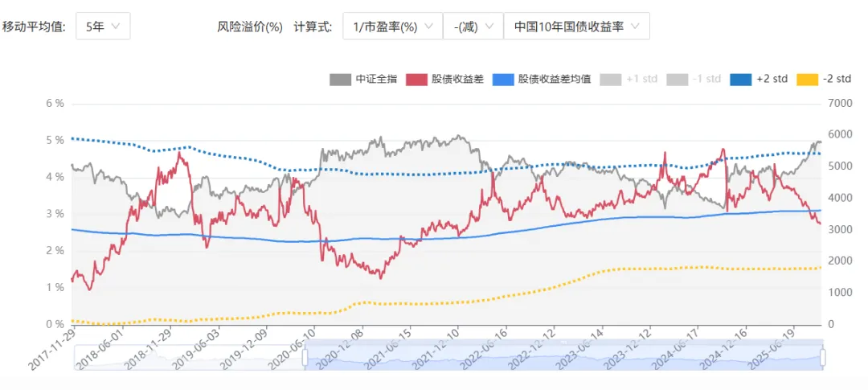
Task: Click the dark blue +2 std legend icon
Action: pyautogui.click(x=741, y=80)
